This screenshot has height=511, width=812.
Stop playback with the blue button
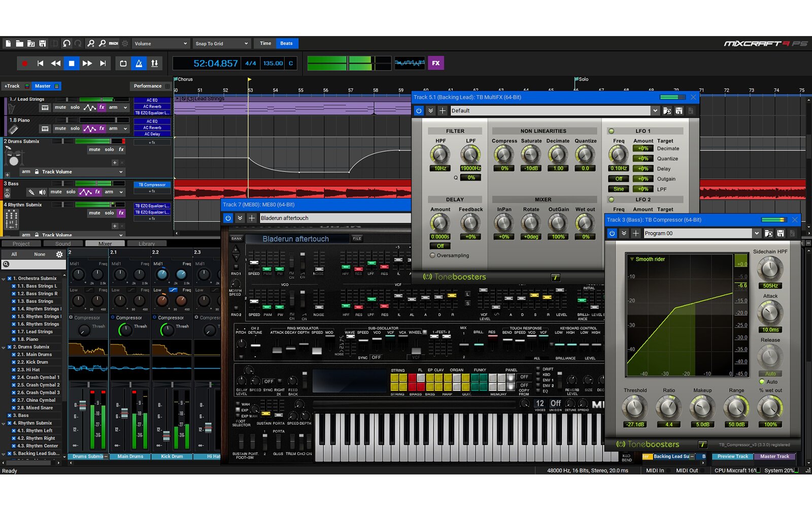pyautogui.click(x=72, y=63)
